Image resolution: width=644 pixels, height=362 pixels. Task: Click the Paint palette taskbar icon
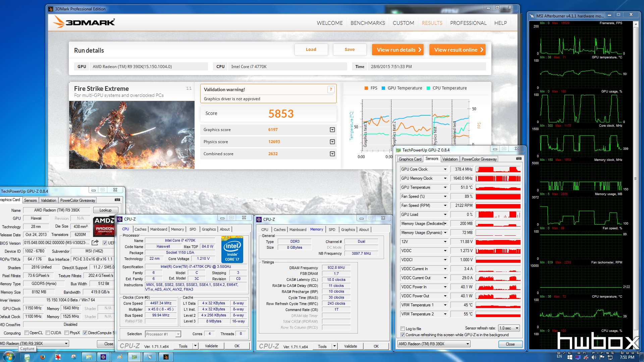coord(119,357)
